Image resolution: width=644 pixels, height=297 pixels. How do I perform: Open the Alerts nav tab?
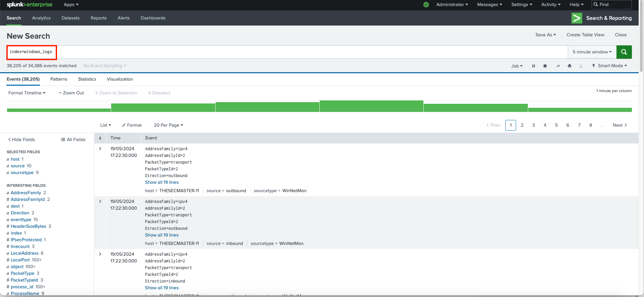[124, 18]
